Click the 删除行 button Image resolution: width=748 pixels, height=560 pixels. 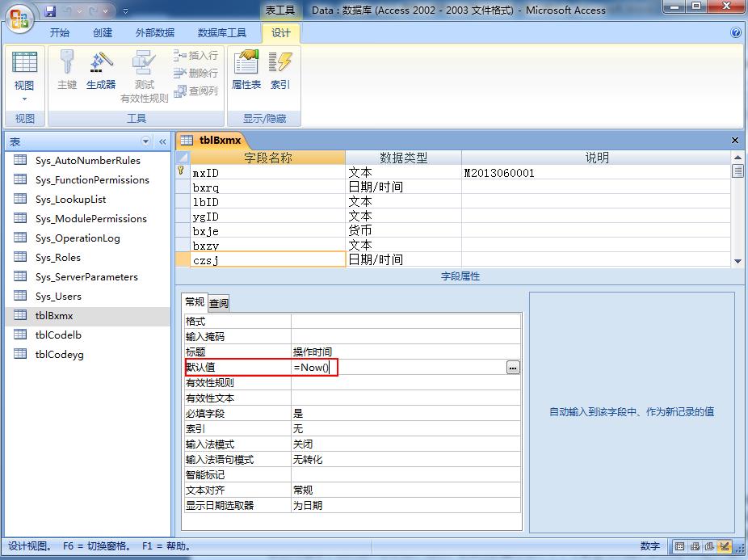pos(196,73)
